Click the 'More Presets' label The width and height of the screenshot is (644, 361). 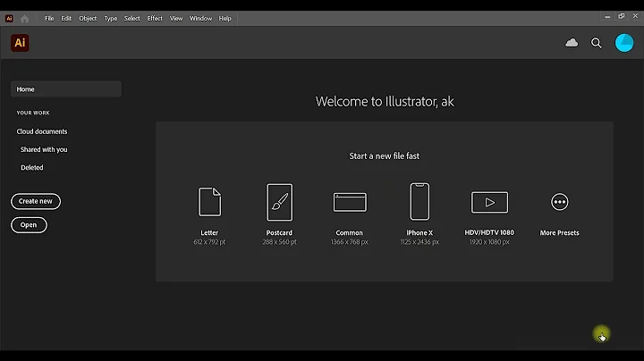[559, 232]
